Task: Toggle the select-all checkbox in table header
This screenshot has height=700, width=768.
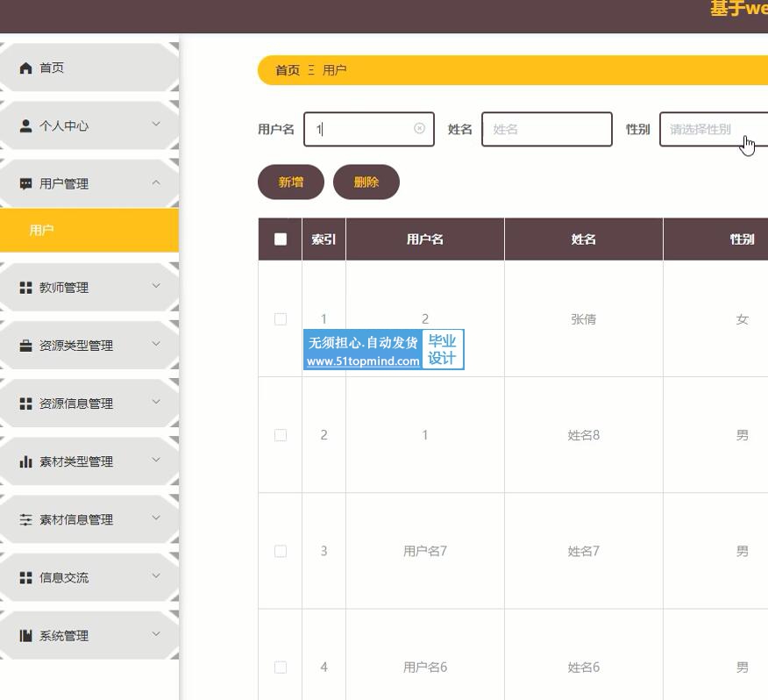Action: click(x=281, y=239)
